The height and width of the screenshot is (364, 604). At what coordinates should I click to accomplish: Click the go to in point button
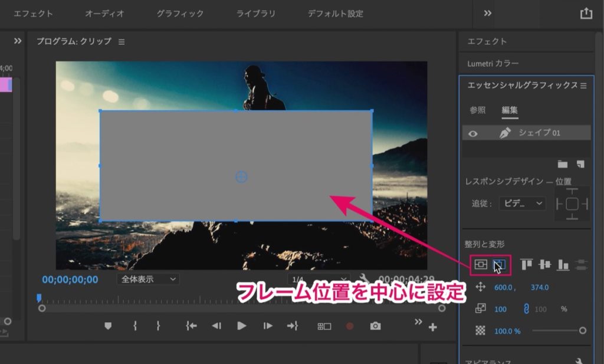tap(191, 326)
